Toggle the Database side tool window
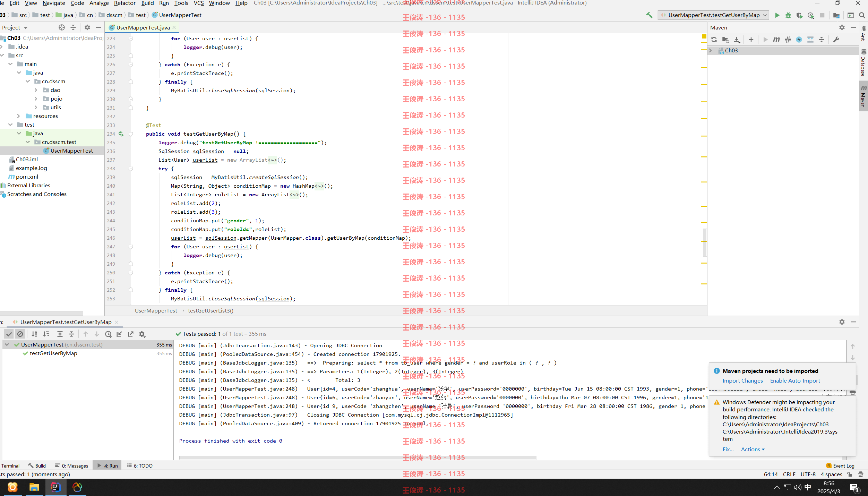The height and width of the screenshot is (496, 868). [863, 63]
